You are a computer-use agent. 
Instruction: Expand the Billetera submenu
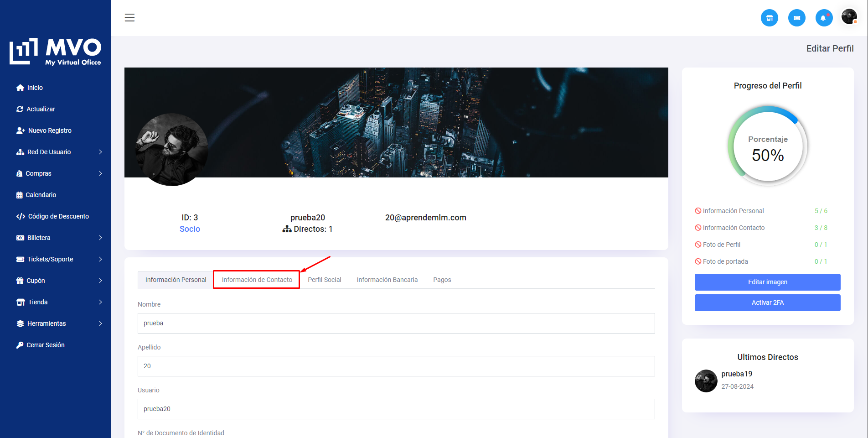(100, 238)
